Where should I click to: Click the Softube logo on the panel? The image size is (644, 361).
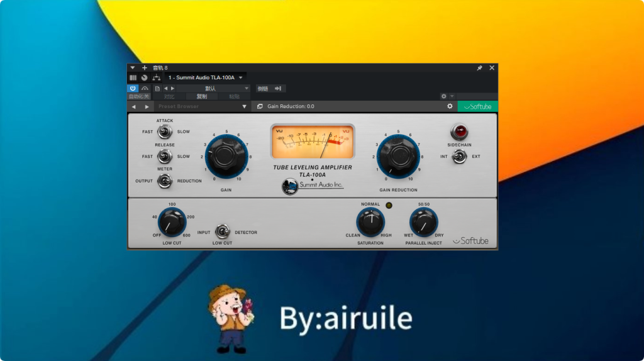coord(470,241)
